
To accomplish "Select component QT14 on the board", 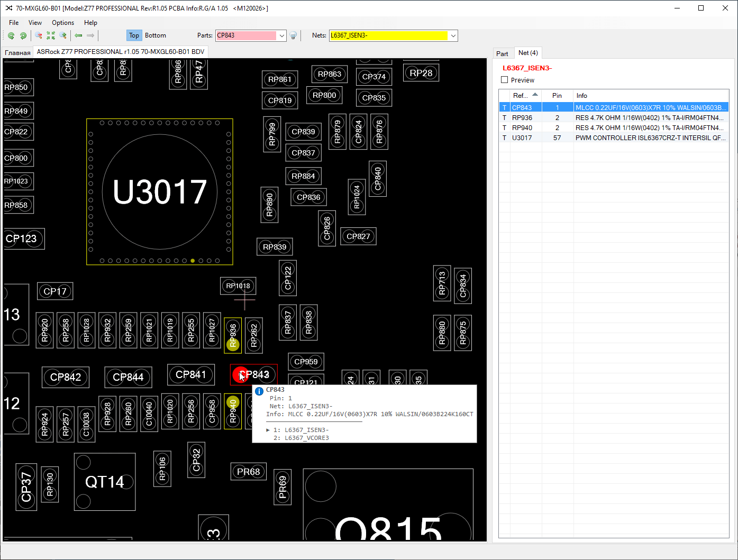I will click(x=105, y=482).
